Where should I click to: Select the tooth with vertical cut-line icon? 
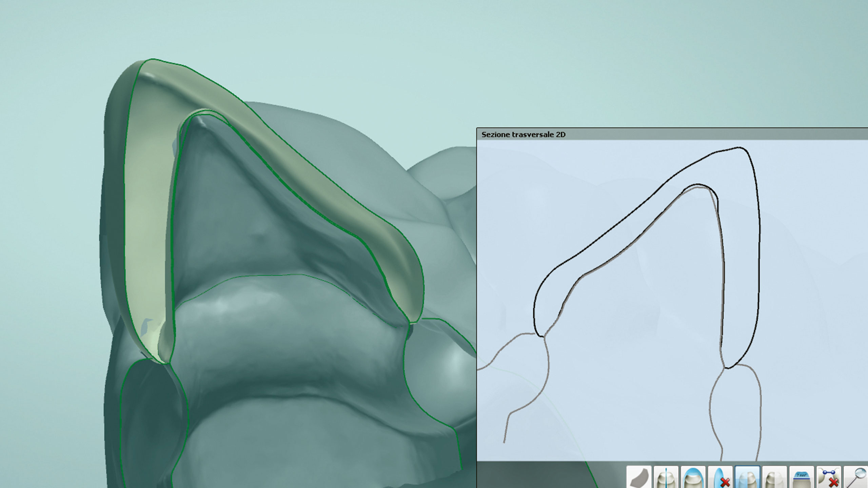(x=666, y=477)
